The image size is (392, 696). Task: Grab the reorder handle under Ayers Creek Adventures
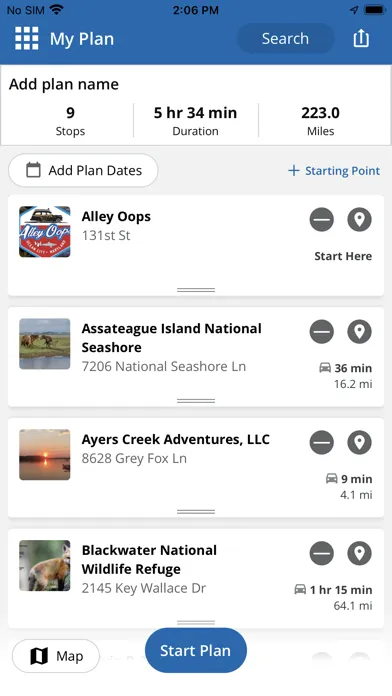click(x=196, y=512)
